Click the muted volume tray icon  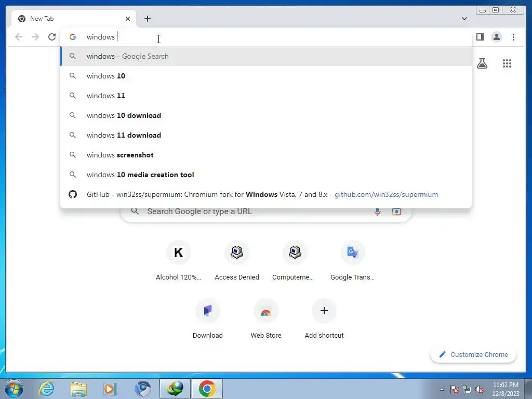pyautogui.click(x=480, y=389)
